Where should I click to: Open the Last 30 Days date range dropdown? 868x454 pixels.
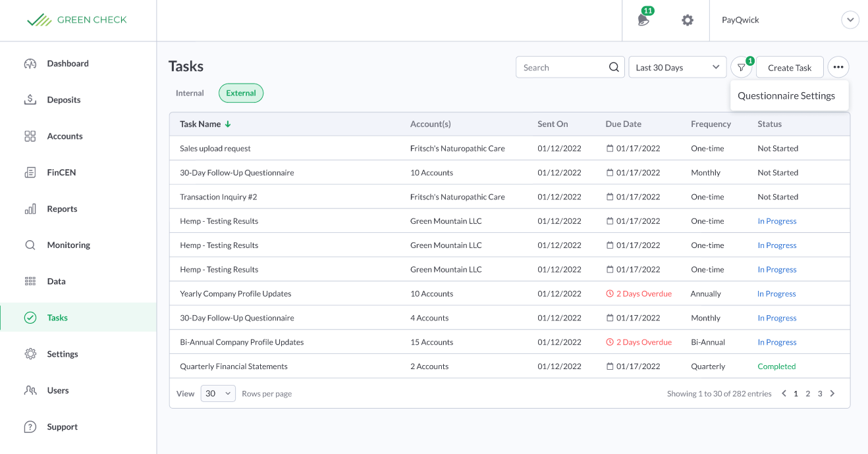click(677, 66)
